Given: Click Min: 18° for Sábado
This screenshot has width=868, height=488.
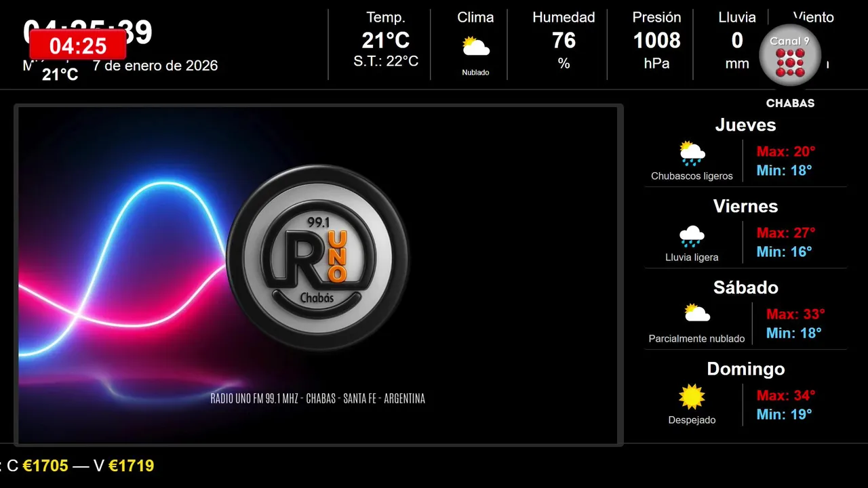Looking at the screenshot, I should point(793,333).
